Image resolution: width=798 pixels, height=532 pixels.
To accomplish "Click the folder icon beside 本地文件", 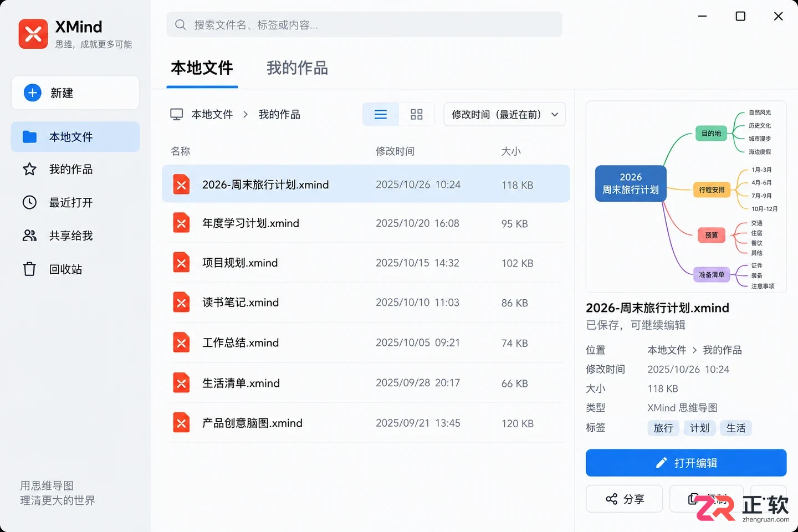I will click(29, 137).
